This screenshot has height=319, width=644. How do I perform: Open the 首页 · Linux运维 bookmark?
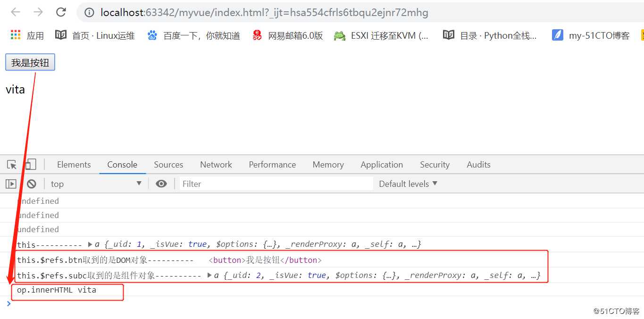coord(95,35)
